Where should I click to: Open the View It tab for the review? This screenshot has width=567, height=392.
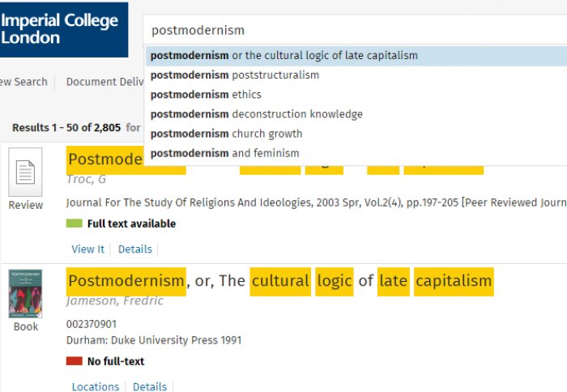87,249
